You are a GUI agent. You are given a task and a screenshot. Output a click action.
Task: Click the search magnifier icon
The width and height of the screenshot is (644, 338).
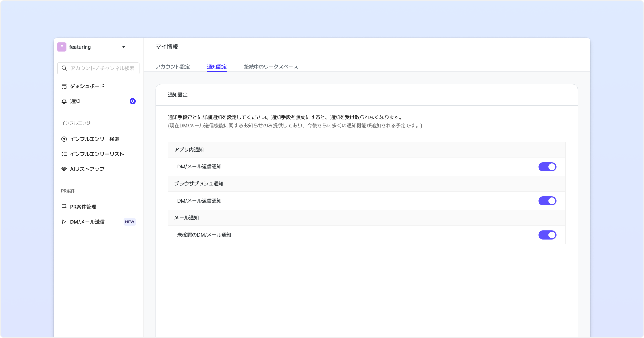64,68
